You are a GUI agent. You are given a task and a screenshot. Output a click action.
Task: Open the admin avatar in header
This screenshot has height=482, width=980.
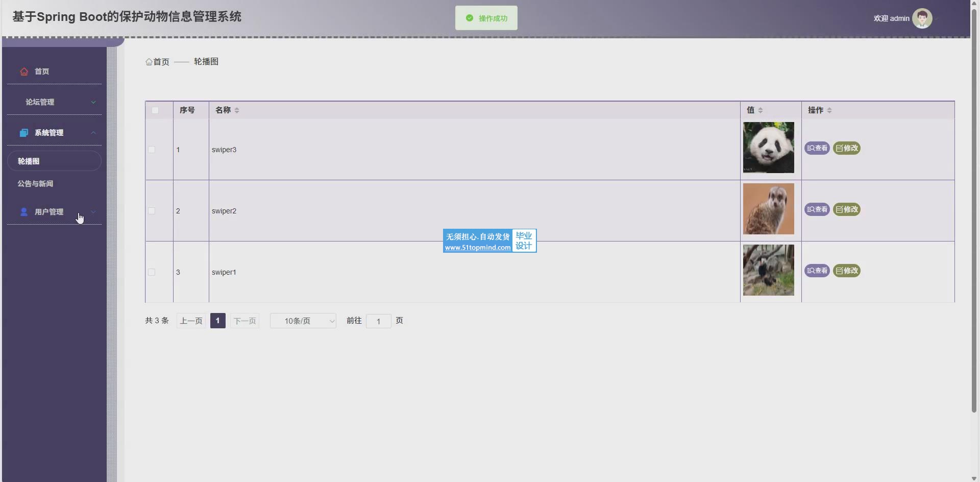(922, 18)
